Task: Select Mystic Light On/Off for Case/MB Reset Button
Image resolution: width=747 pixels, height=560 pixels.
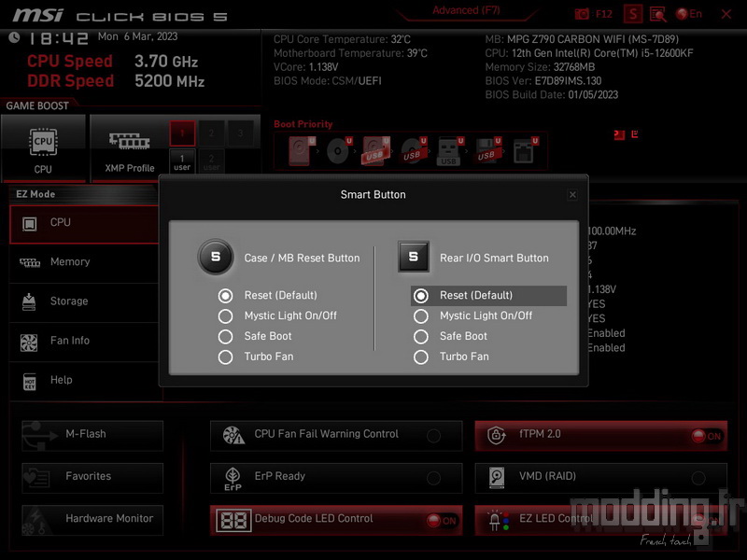Action: [x=225, y=316]
